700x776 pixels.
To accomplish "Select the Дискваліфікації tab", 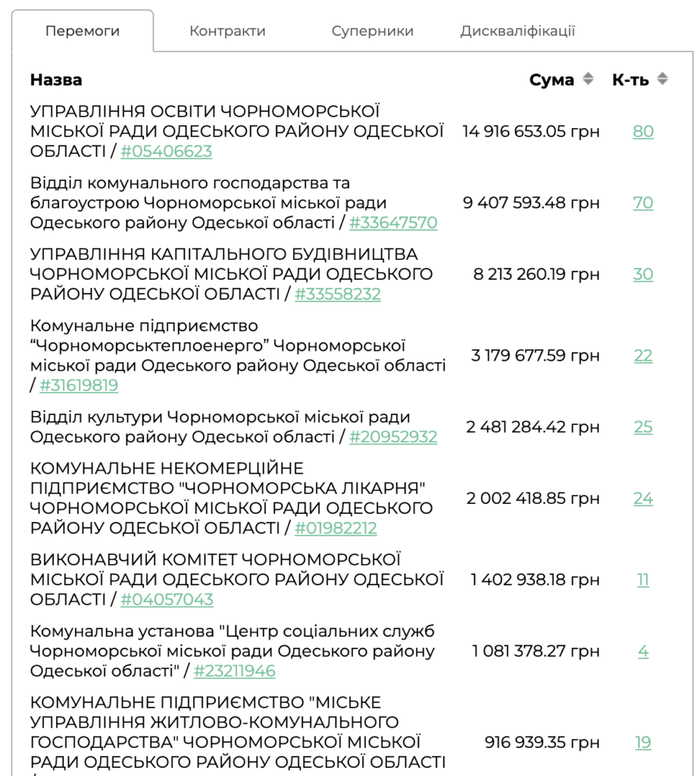I will [x=517, y=31].
